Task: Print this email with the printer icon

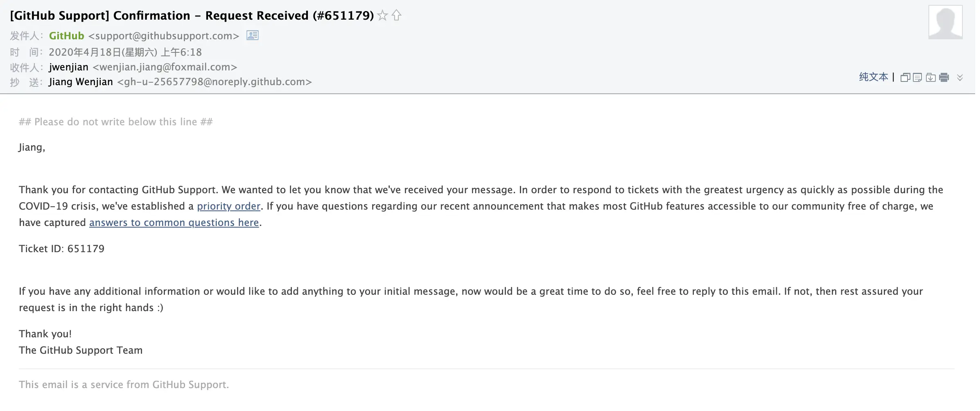Action: (x=944, y=77)
